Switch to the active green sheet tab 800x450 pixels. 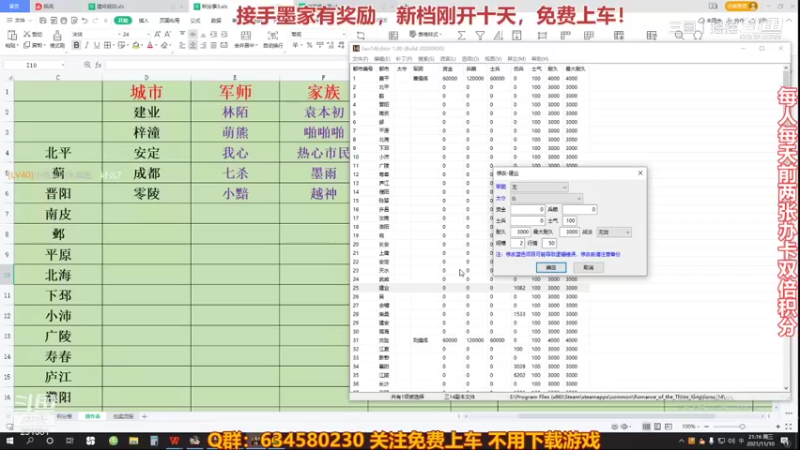pyautogui.click(x=92, y=416)
